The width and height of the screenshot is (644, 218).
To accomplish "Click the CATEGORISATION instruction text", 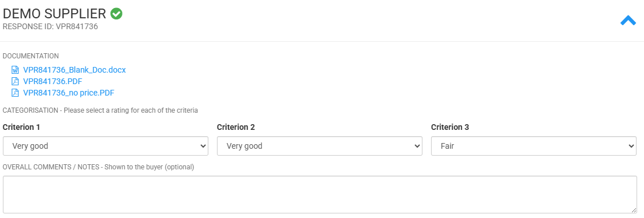I will 100,110.
